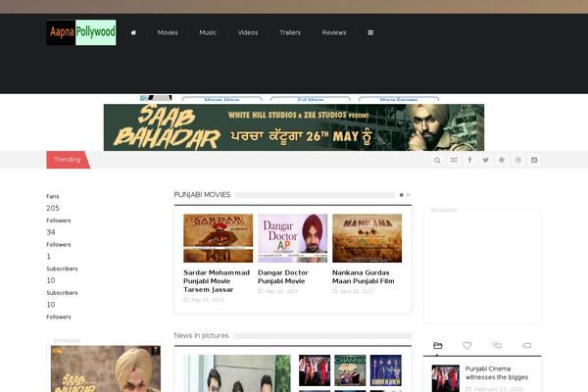Select second Punjabi Movies carousel page dot

point(408,195)
